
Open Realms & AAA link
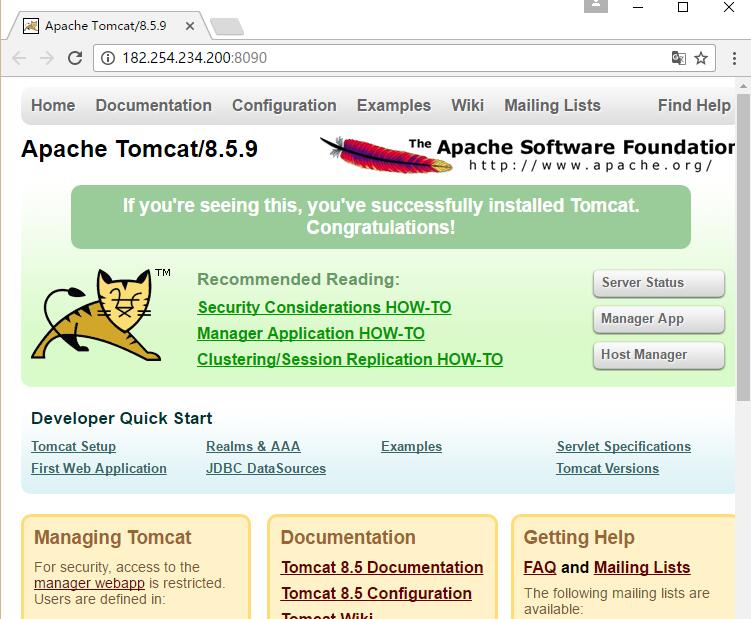coord(253,447)
